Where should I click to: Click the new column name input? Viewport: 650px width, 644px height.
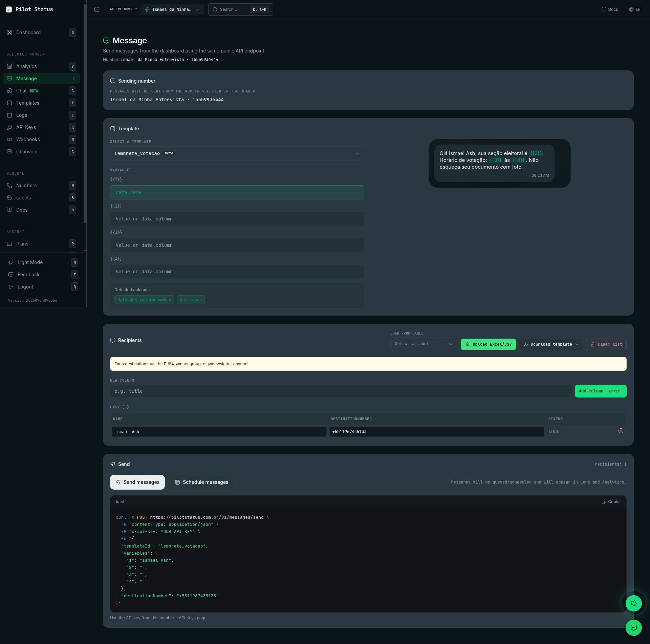pos(341,391)
